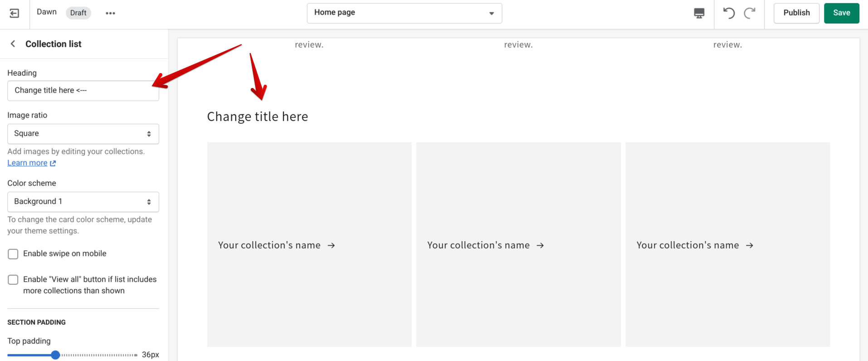Save the theme changes

841,13
